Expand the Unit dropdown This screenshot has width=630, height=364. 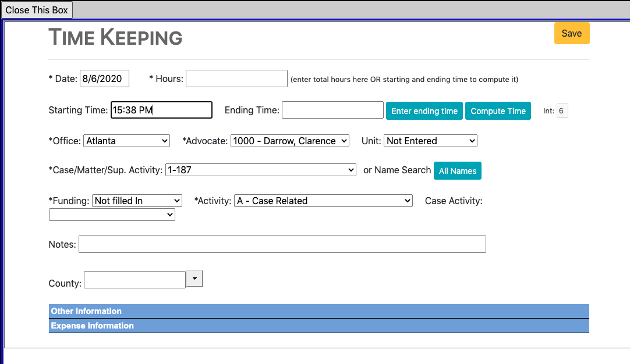tap(430, 141)
